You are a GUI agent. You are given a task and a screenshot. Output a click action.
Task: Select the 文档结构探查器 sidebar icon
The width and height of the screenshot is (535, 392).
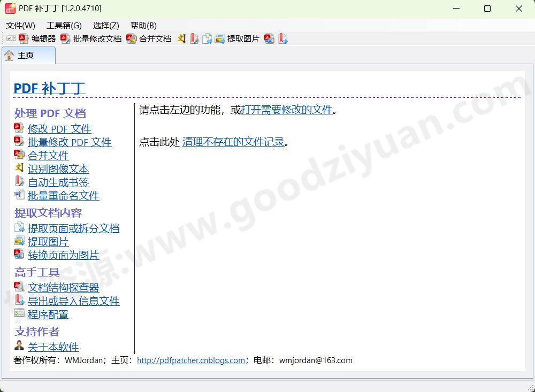click(19, 287)
